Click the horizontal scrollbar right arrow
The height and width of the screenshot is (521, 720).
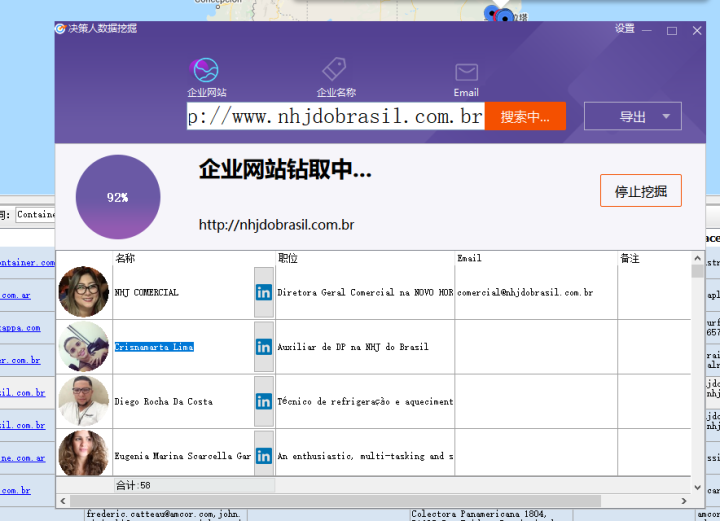tap(684, 501)
